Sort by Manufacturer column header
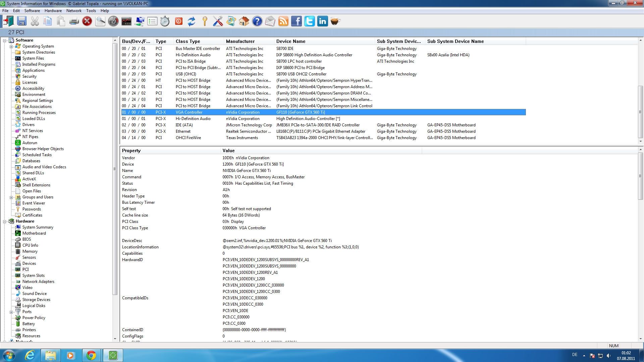The height and width of the screenshot is (362, 644). click(240, 41)
